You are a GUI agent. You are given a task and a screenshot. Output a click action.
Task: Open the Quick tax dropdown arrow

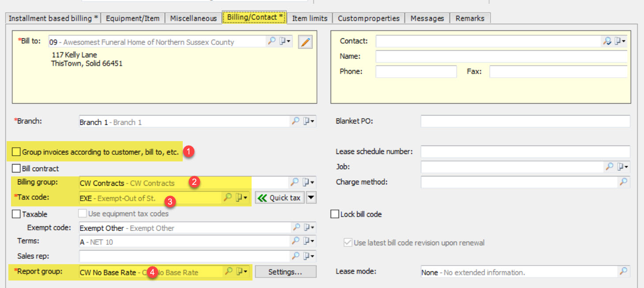tap(311, 197)
